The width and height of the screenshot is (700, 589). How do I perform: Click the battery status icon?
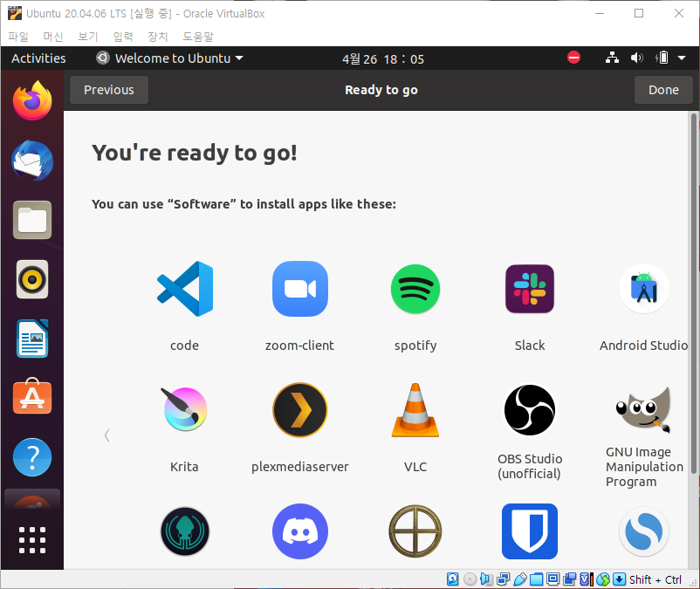coord(662,58)
